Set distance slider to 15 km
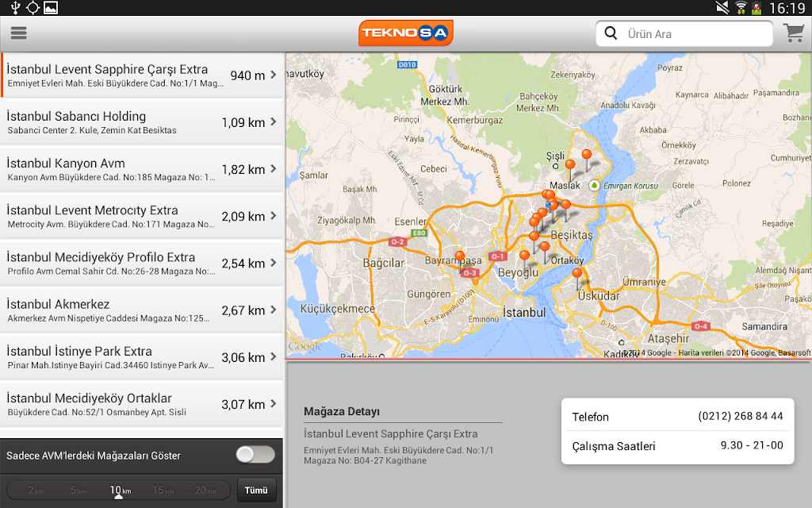Viewport: 812px width, 508px height. click(x=163, y=490)
